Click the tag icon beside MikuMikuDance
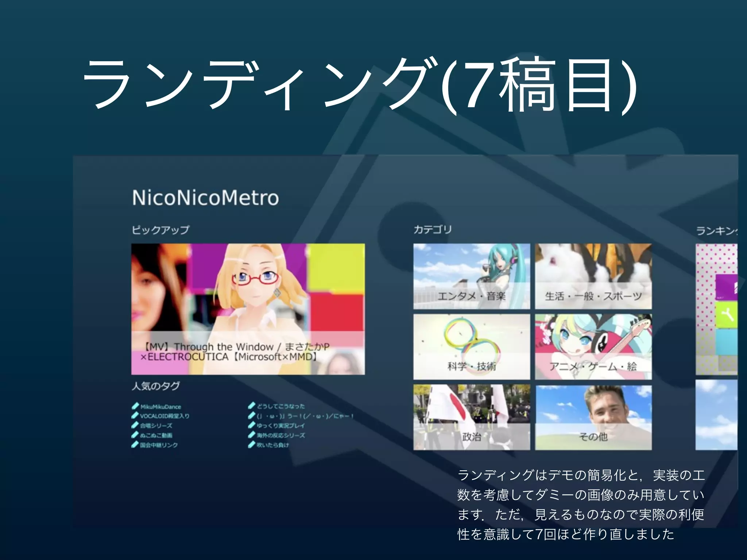 point(135,406)
